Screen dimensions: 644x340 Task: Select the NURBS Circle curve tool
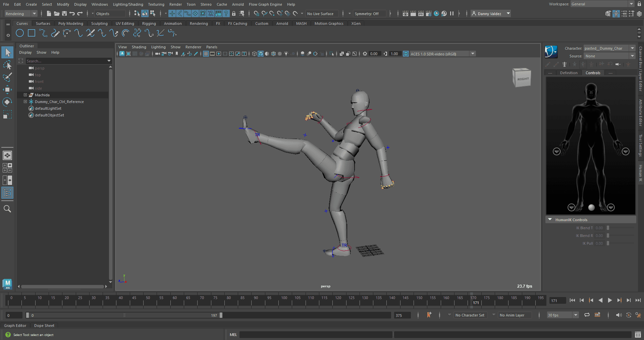(x=20, y=33)
